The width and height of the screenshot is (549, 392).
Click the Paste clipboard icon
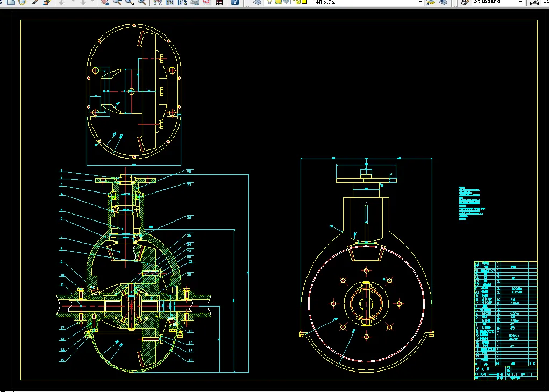click(23, 2)
